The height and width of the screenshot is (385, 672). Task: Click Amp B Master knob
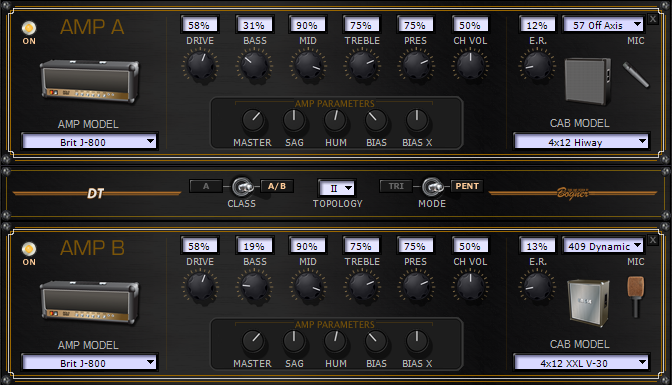coord(253,342)
